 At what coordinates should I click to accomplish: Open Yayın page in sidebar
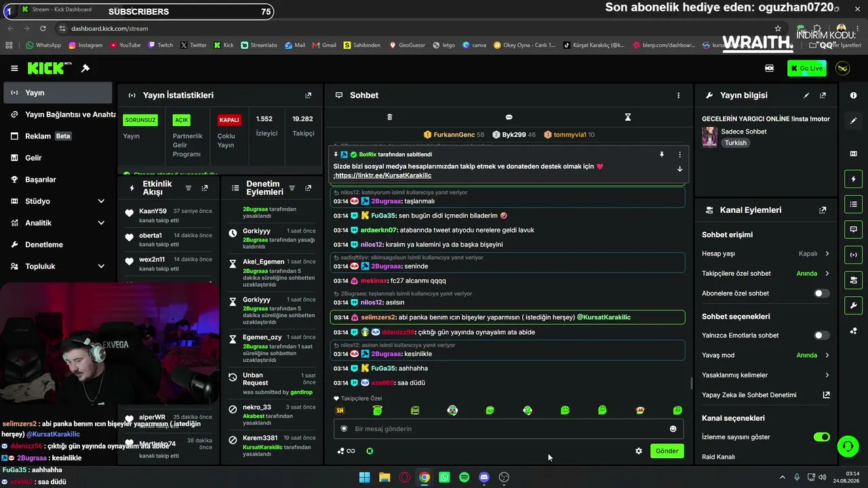click(58, 93)
